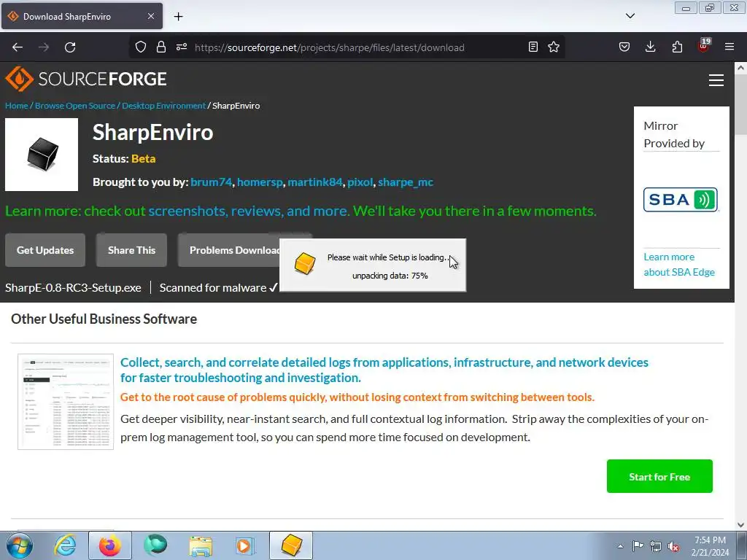Image resolution: width=747 pixels, height=560 pixels.
Task: Open sharpe_mc profile link
Action: (406, 182)
